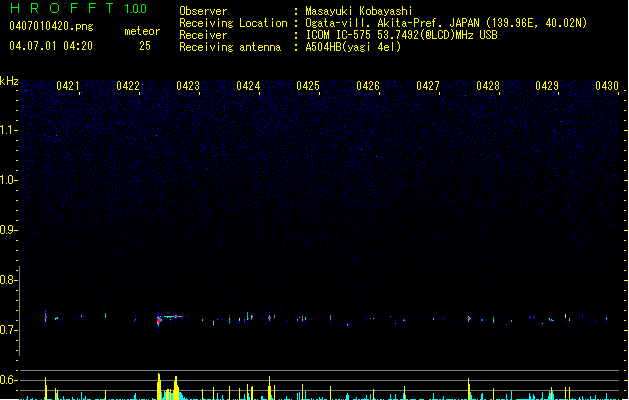The width and height of the screenshot is (629, 400).
Task: Click the Receiver label
Action: click(x=203, y=35)
